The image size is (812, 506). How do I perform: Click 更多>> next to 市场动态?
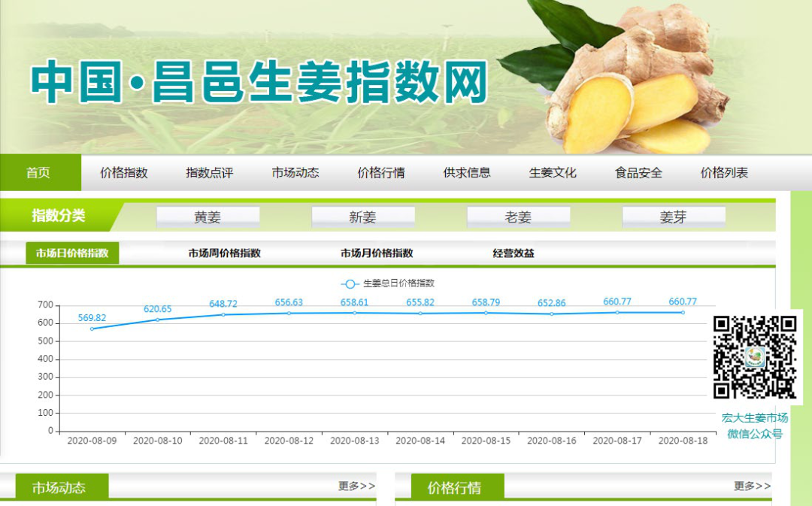click(357, 486)
